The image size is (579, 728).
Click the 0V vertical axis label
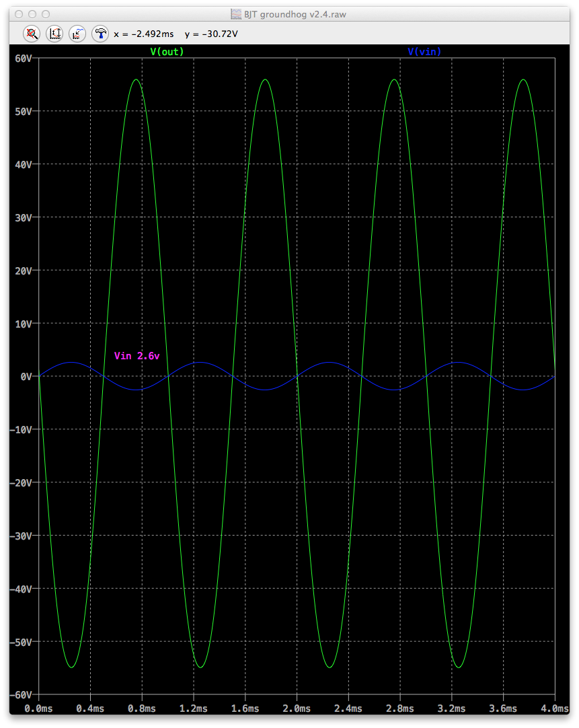coord(26,377)
